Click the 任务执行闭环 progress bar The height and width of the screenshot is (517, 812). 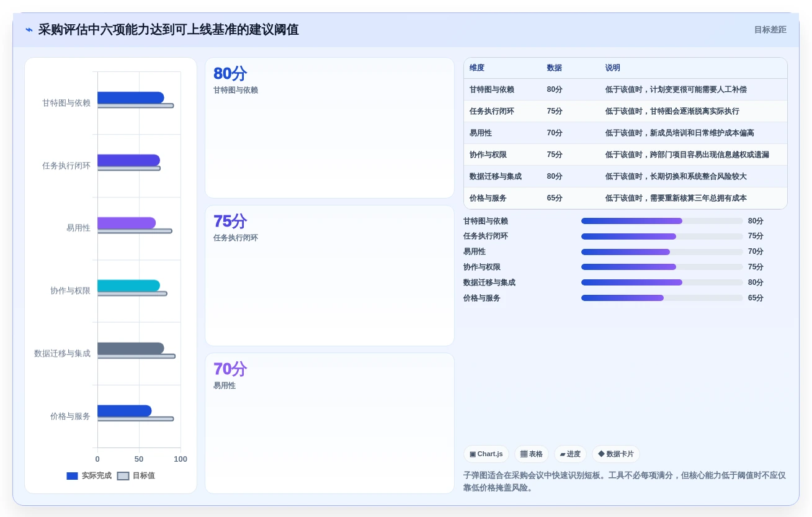click(x=662, y=236)
